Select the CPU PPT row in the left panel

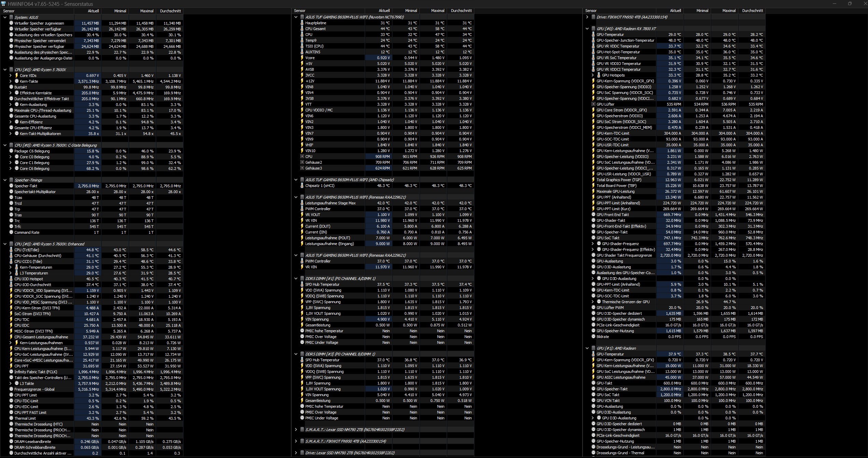click(22, 366)
